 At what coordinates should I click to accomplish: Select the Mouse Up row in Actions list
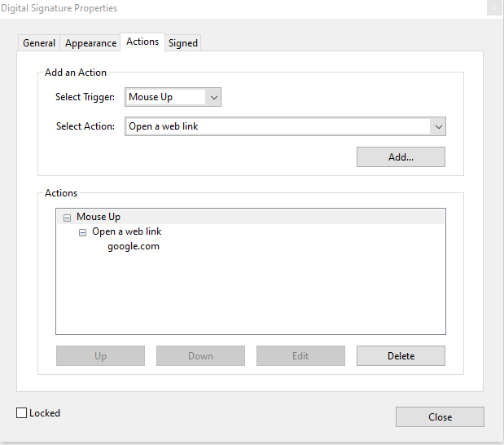(251, 217)
